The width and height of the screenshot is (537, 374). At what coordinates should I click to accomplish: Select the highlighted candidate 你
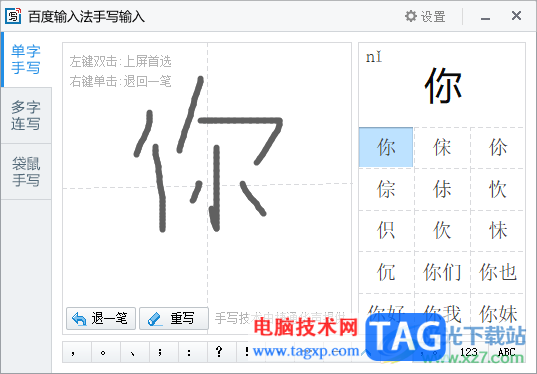click(x=386, y=147)
